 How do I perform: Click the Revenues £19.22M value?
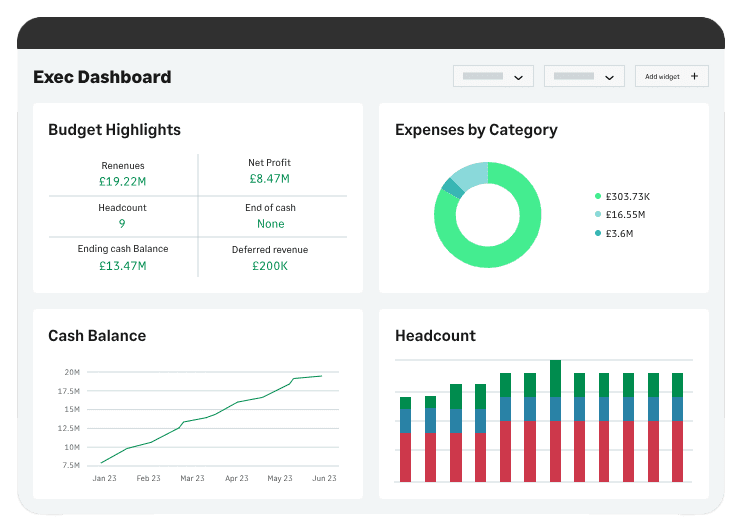(x=122, y=181)
